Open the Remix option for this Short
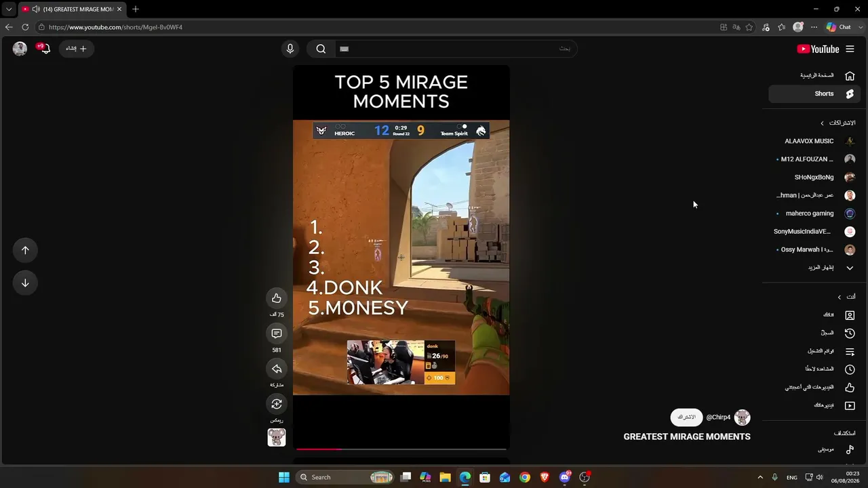Screen dimensions: 868x488 click(x=277, y=404)
